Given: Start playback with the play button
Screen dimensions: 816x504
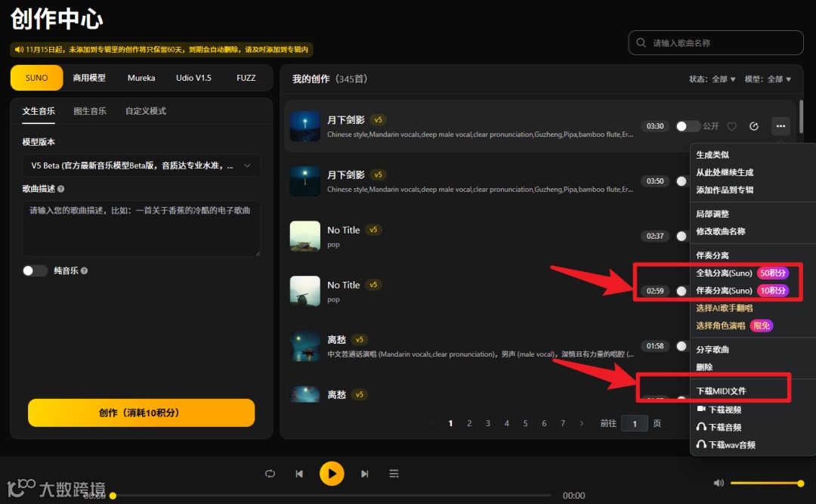Looking at the screenshot, I should [332, 473].
